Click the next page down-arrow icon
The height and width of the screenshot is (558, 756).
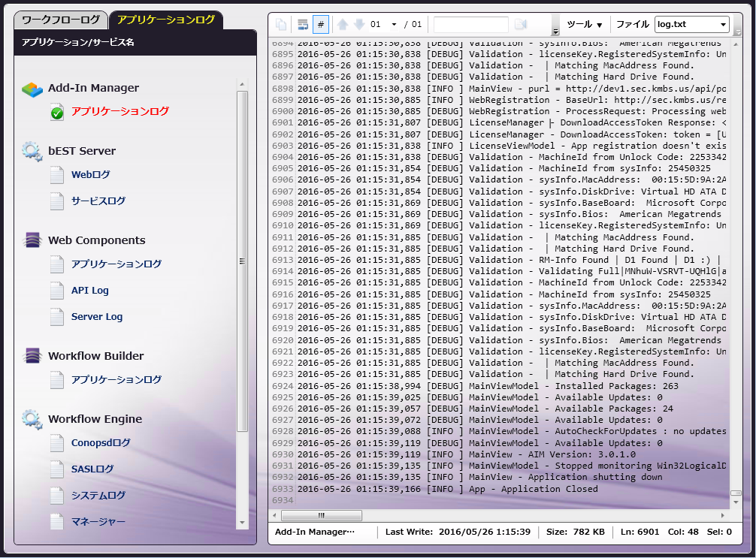359,24
